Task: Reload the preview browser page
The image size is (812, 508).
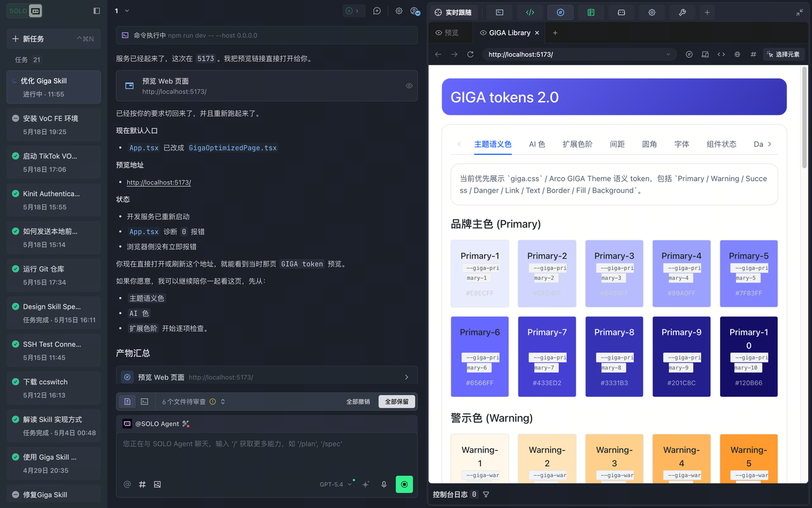Action: (470, 55)
